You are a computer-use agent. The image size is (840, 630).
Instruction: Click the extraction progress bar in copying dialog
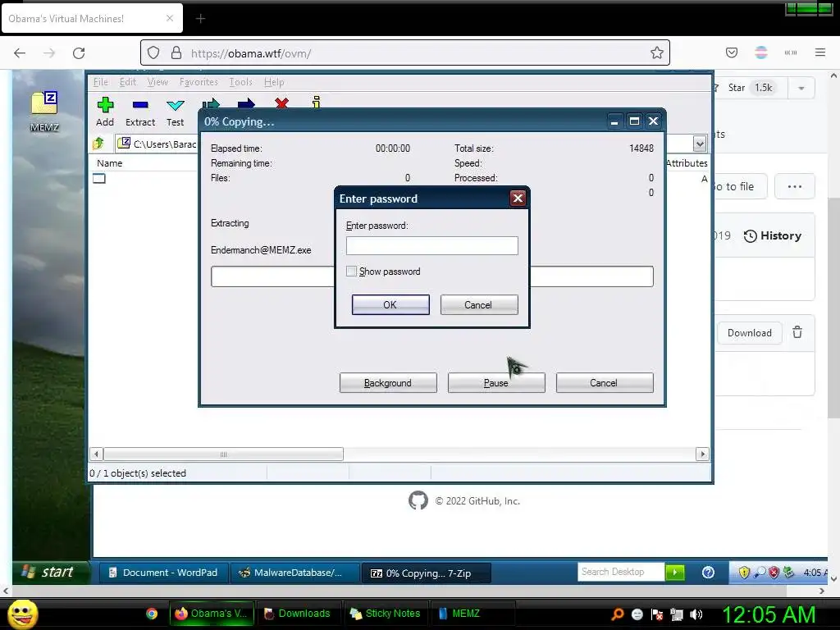pos(431,276)
